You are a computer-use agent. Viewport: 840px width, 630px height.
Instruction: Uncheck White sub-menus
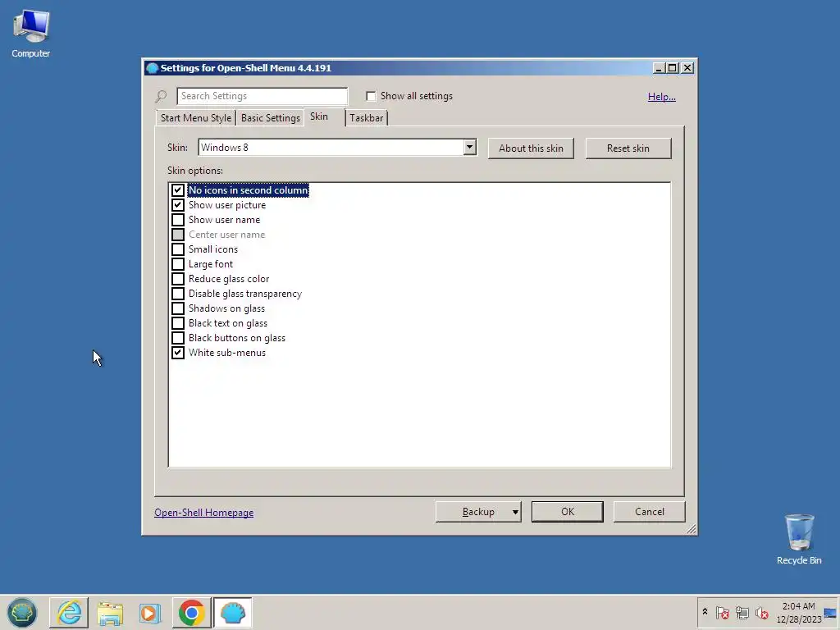178,353
